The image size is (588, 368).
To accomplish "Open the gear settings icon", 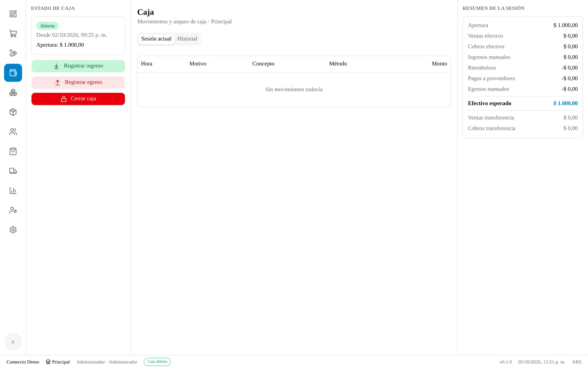I will [13, 230].
